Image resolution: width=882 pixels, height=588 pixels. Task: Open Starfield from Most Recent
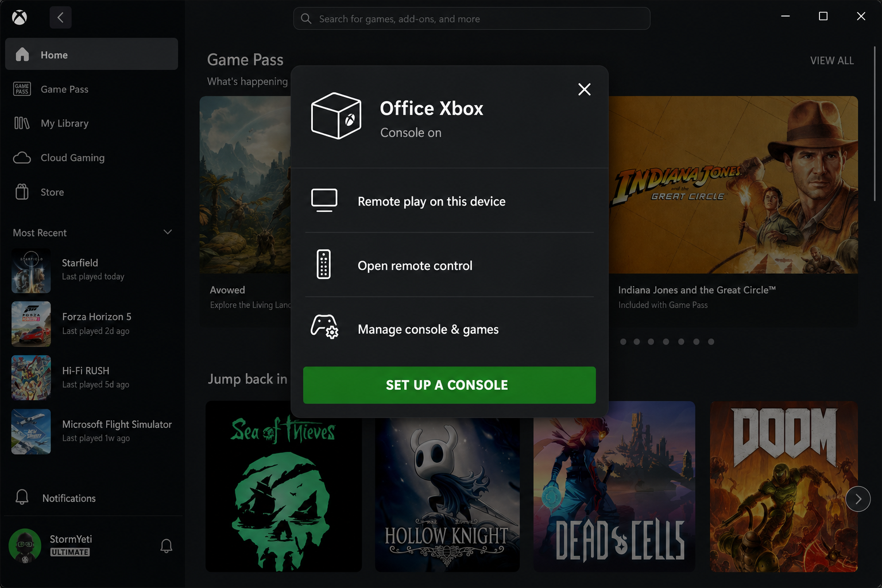pos(91,270)
